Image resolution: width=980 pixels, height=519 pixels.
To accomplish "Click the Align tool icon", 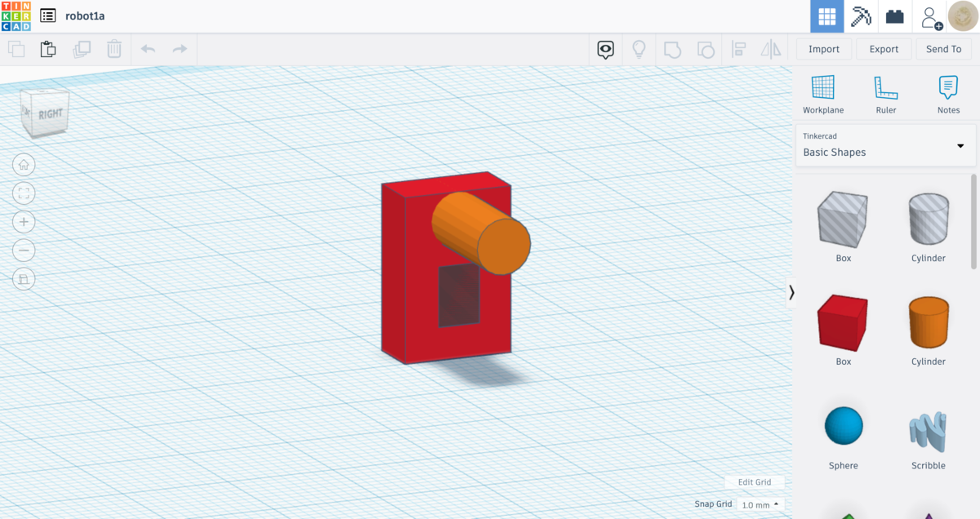I will point(738,50).
